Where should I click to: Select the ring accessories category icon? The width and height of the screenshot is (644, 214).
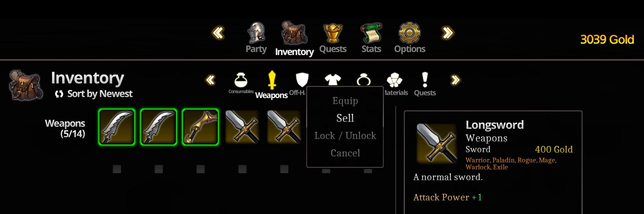pyautogui.click(x=364, y=80)
